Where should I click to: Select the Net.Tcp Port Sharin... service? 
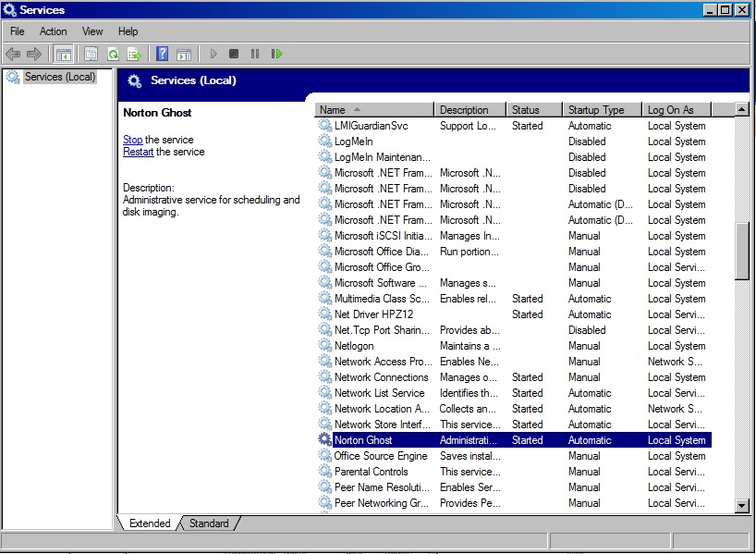pos(515,329)
